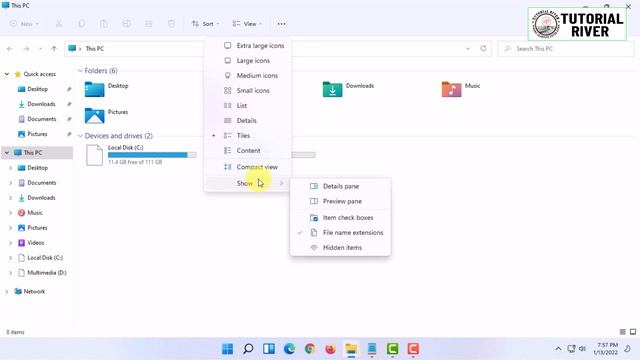Open File Explorer taskbar icon

coord(351,349)
